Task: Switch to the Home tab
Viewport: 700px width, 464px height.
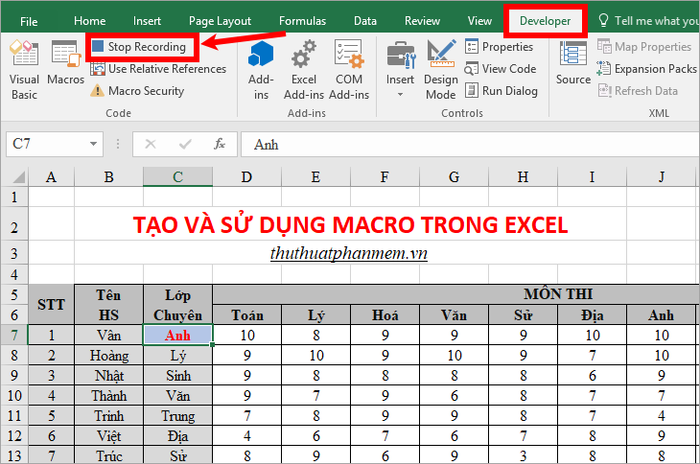Action: 90,21
